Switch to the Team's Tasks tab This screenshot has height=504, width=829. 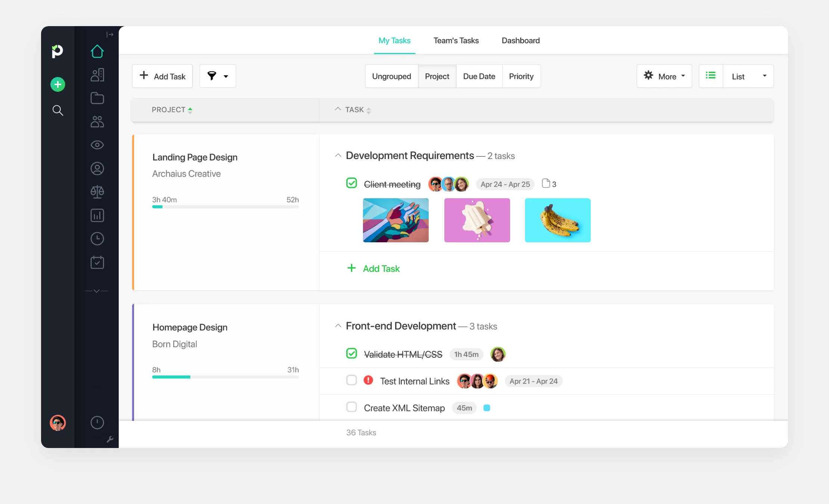click(456, 40)
